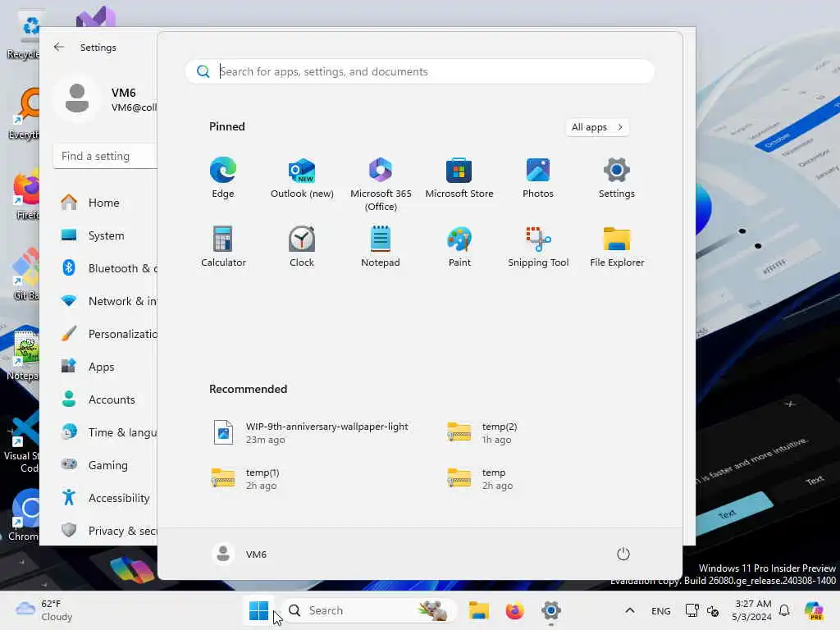The height and width of the screenshot is (630, 840).
Task: Open Bluetooth & devices settings category
Action: (x=107, y=268)
